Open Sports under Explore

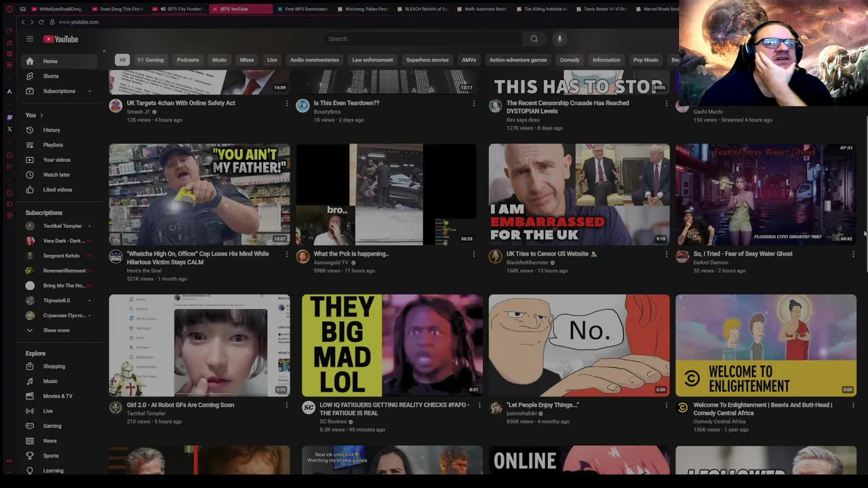(x=60, y=456)
